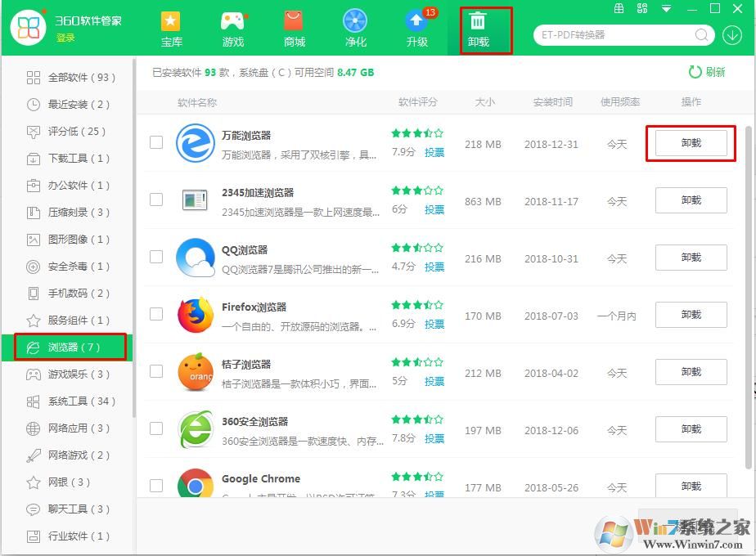Focus the ET-PDF转换器 search field
This screenshot has height=556, width=756.
614,35
